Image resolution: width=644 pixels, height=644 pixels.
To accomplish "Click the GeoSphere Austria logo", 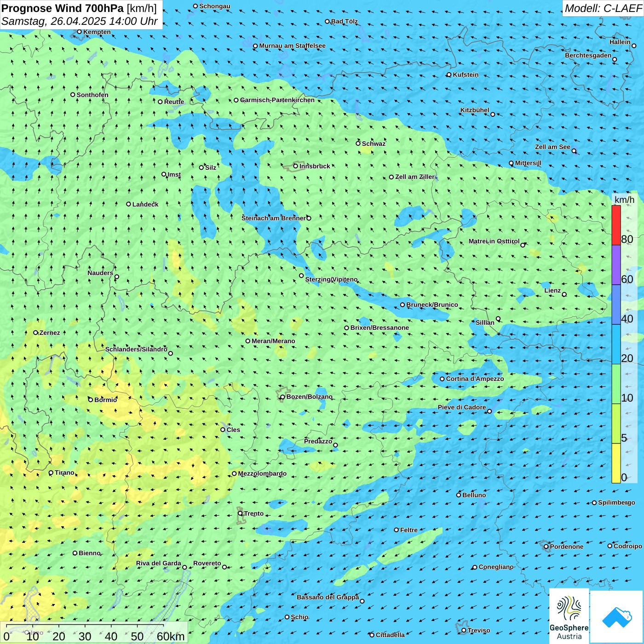I will (x=569, y=615).
